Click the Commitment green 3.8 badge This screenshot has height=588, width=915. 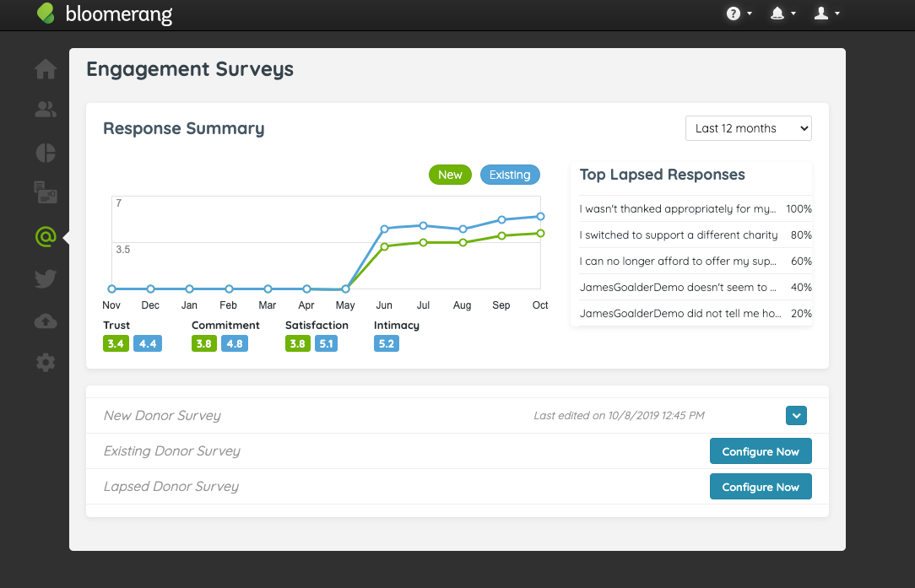[204, 343]
